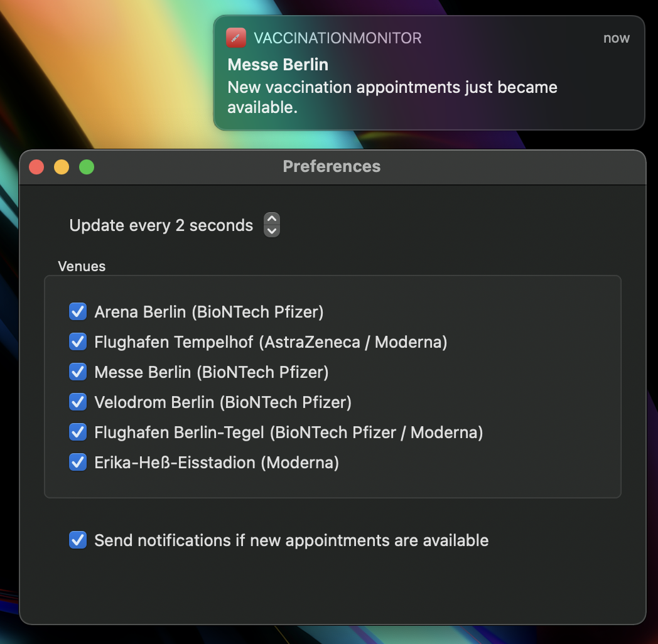Click the 'Venues' section label
Viewport: 658px width, 644px height.
point(82,266)
